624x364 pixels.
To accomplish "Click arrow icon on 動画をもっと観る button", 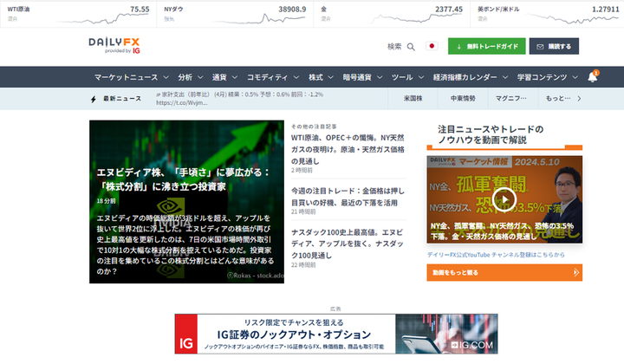I will click(575, 272).
